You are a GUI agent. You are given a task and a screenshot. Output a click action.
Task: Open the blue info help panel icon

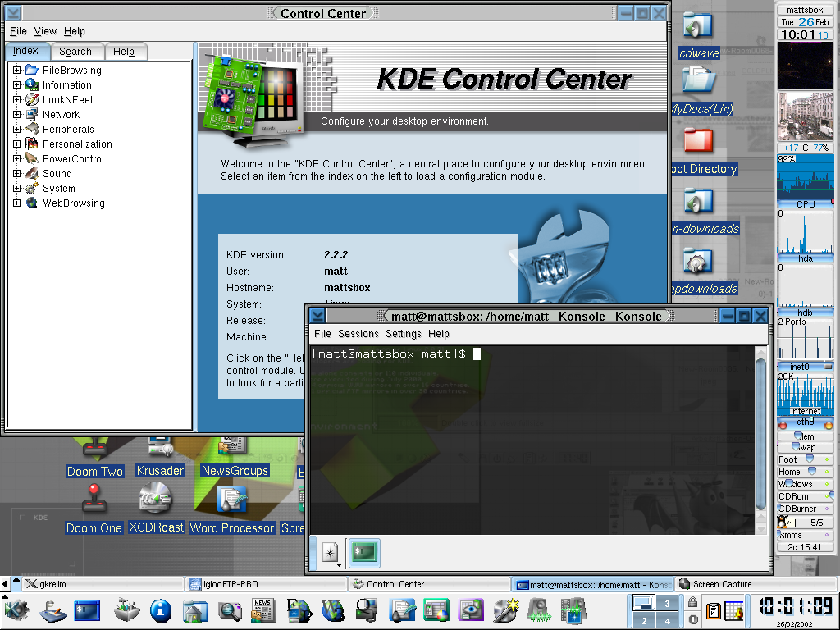[160, 610]
